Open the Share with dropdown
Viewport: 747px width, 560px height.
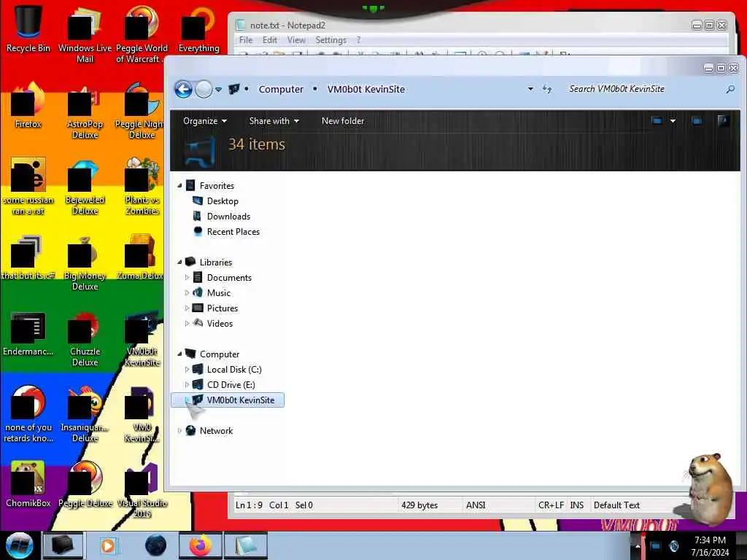pos(274,121)
